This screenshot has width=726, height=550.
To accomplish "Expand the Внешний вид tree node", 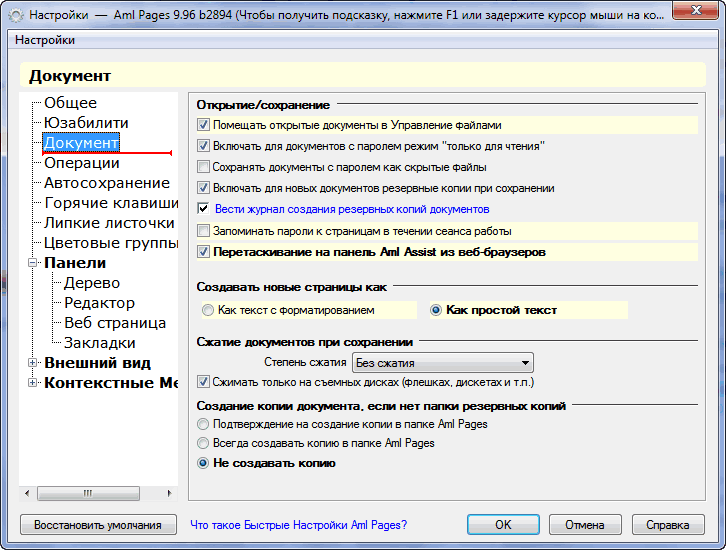I will pyautogui.click(x=32, y=363).
